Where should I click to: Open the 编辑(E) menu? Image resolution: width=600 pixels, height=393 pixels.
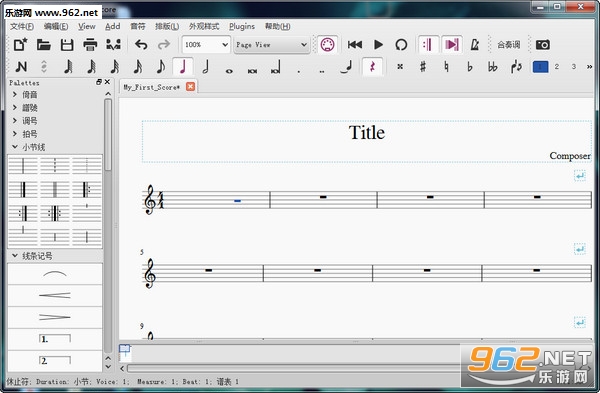[56, 26]
